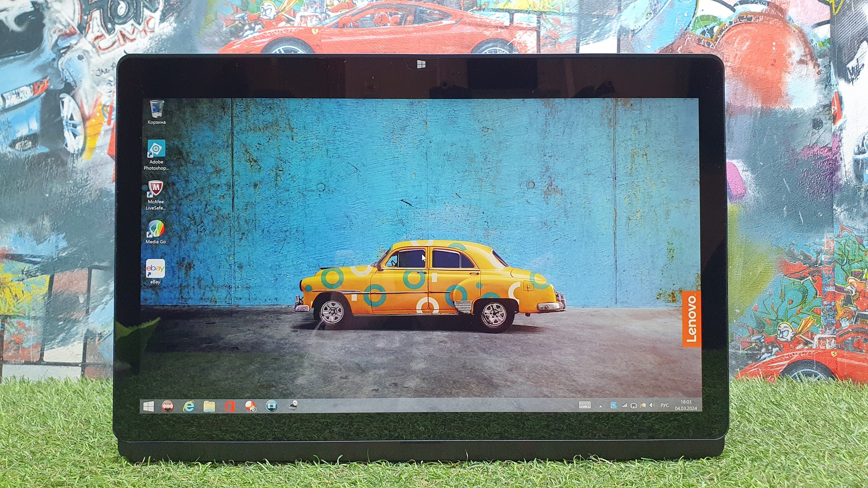Expand hidden tray icons arrow
Image resolution: width=868 pixels, height=488 pixels.
[x=601, y=406]
